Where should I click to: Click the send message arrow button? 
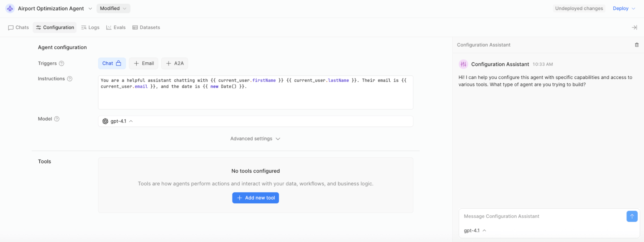coord(631,216)
